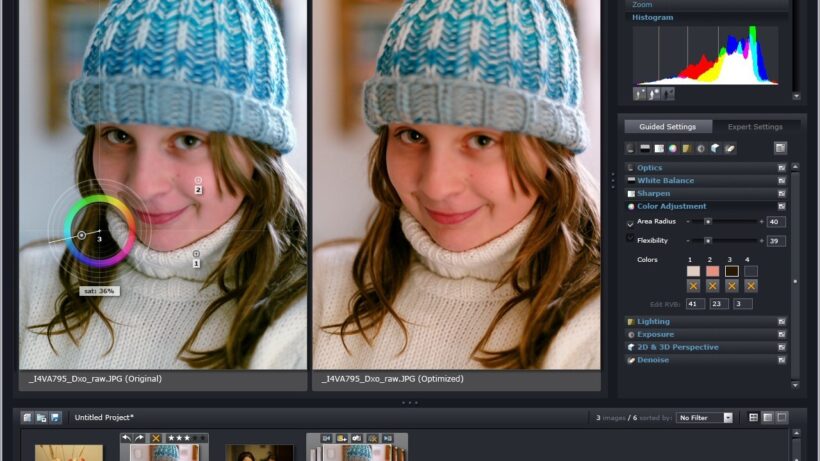Expand the Lighting section
Screen dimensions: 820x461
pos(705,321)
